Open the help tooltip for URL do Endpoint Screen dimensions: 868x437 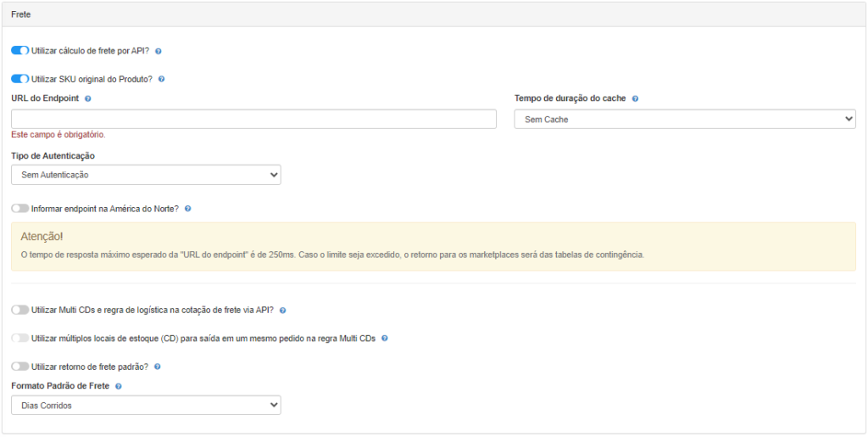point(88,98)
